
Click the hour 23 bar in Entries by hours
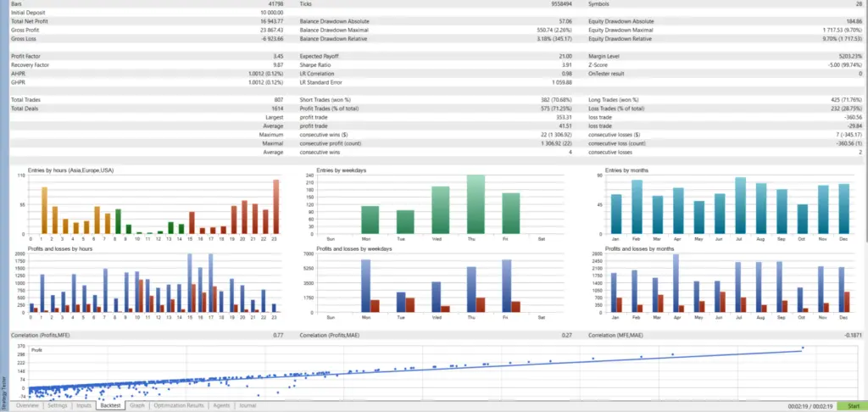[x=275, y=207]
